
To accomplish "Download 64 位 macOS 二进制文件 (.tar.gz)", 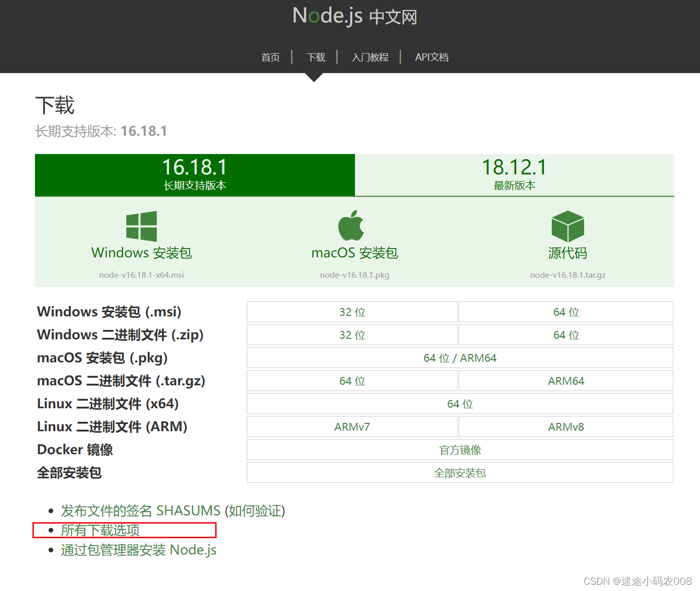I will (x=352, y=381).
